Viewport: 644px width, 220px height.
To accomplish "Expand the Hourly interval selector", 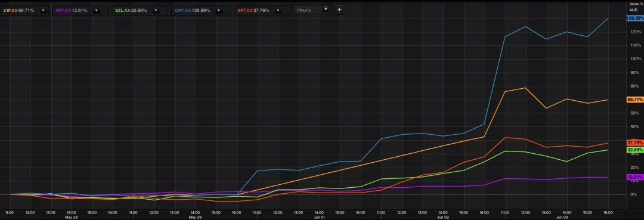I will 312,10.
